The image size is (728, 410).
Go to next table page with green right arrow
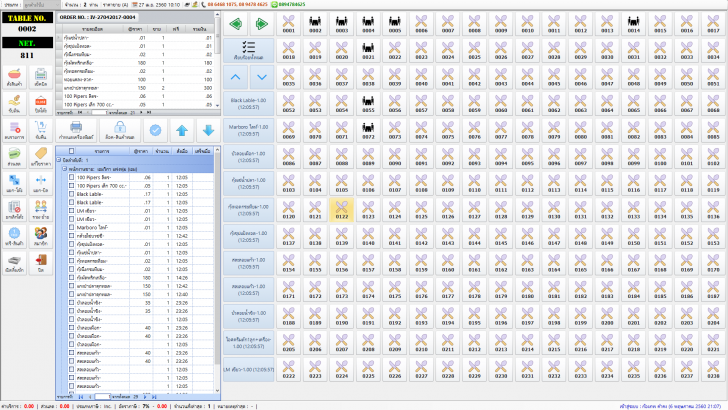pyautogui.click(x=262, y=24)
